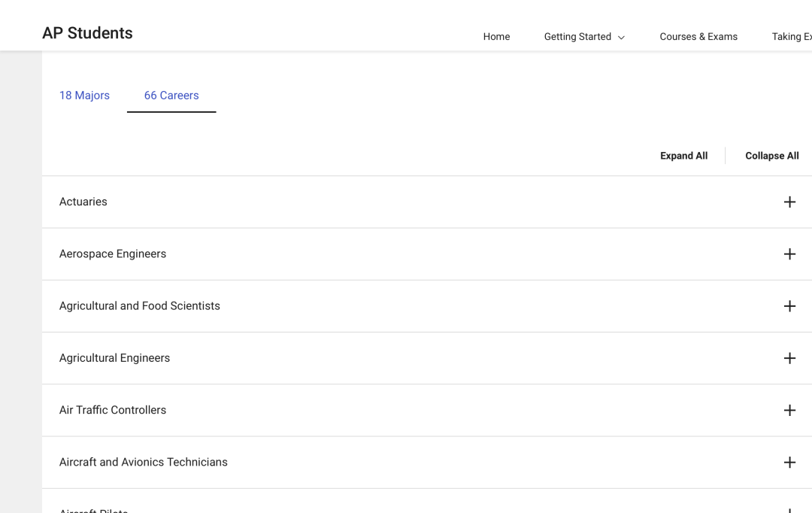Click plus icon next to Agricultural Engineers
The width and height of the screenshot is (812, 513).
789,358
